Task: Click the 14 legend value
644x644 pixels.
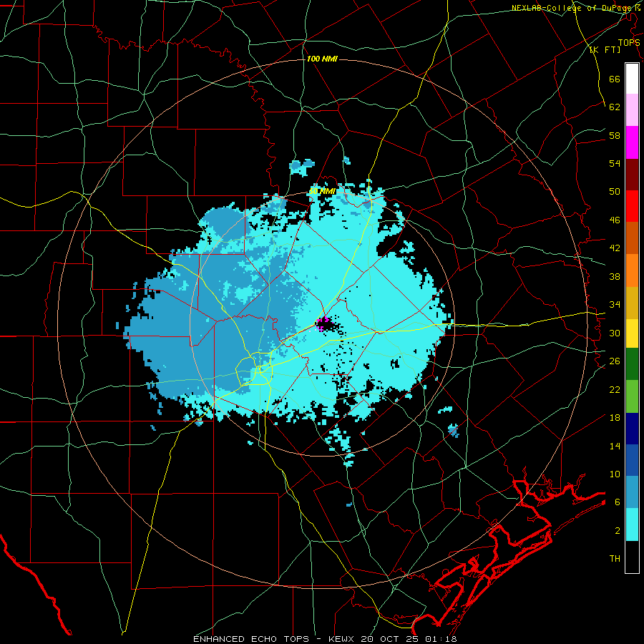Action: pyautogui.click(x=615, y=446)
